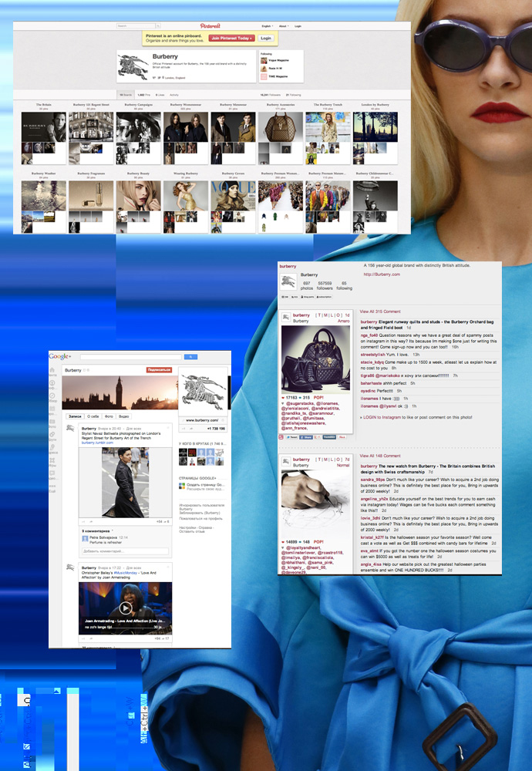532x771 pixels.
Task: Click Создать страницу Google+ pages icon
Action: pos(181,485)
